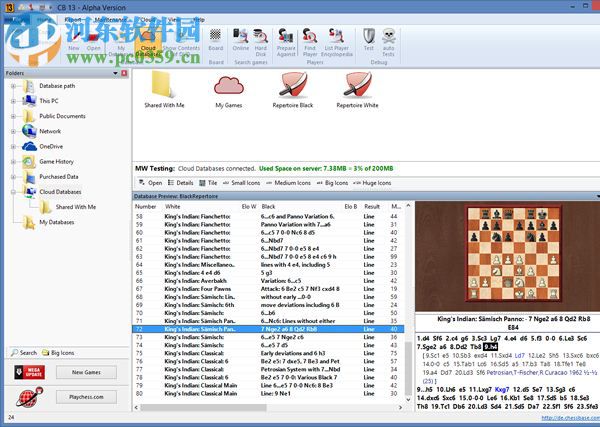
Task: Launch auto Tests skull icon
Action: [388, 42]
